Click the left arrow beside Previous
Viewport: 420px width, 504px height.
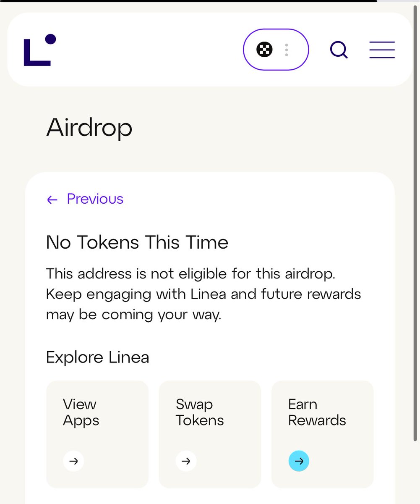coord(52,199)
